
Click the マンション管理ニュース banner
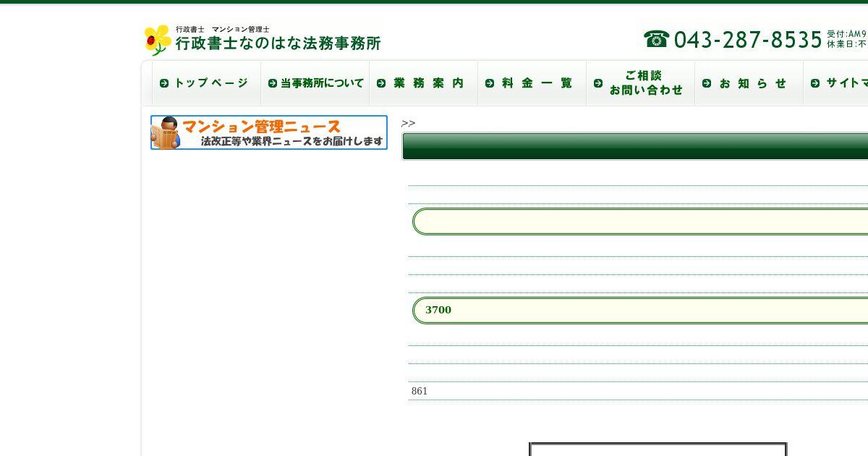tap(269, 132)
